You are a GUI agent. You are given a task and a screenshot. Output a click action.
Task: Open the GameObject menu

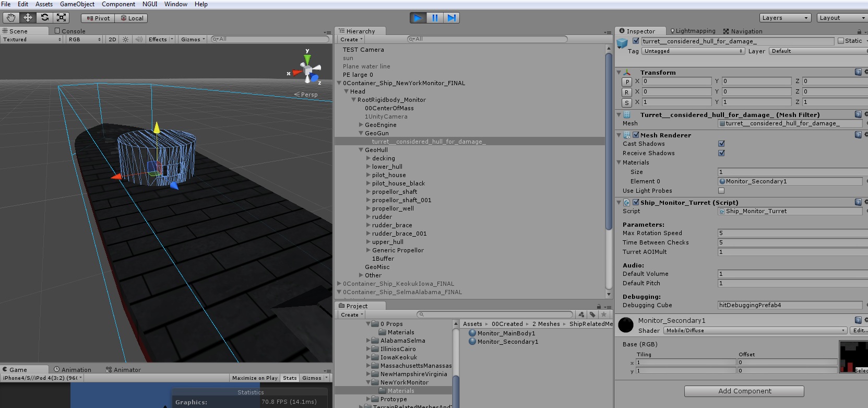click(77, 4)
